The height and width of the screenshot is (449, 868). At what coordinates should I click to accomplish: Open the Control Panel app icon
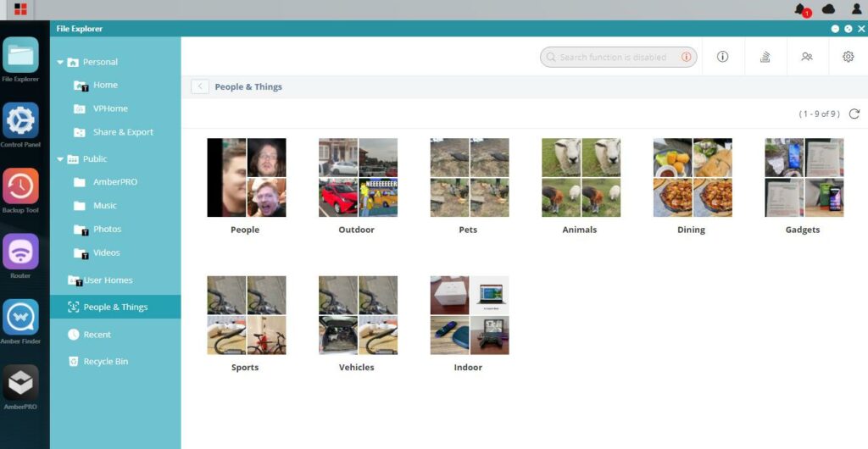tap(20, 120)
